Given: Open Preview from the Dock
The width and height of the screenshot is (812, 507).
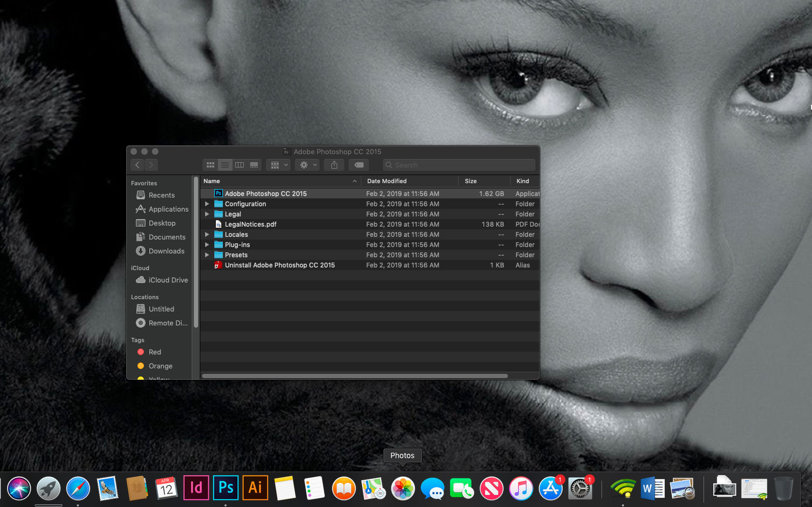Looking at the screenshot, I should 682,489.
